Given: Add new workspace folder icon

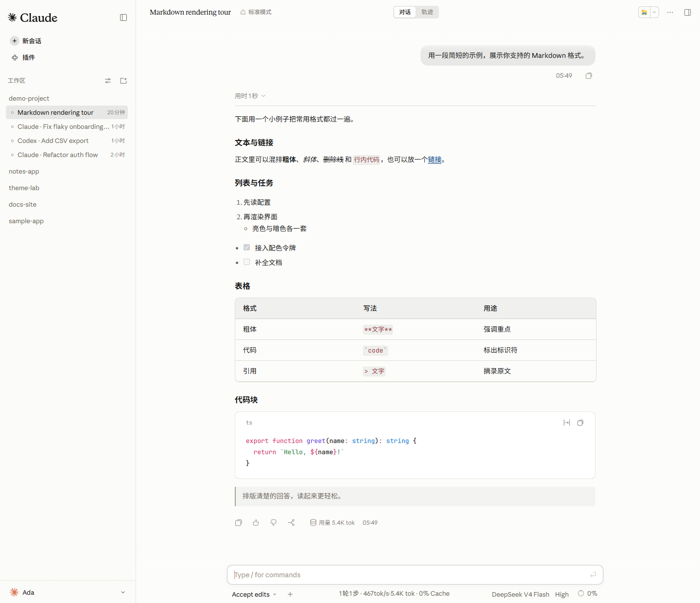Looking at the screenshot, I should coord(123,81).
